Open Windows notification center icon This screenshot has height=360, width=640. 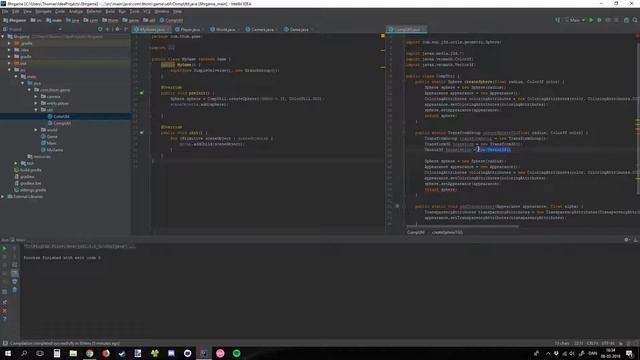pos(629,353)
